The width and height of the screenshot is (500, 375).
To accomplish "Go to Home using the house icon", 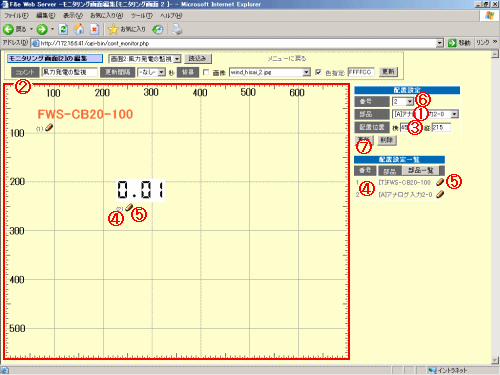I will (79, 29).
